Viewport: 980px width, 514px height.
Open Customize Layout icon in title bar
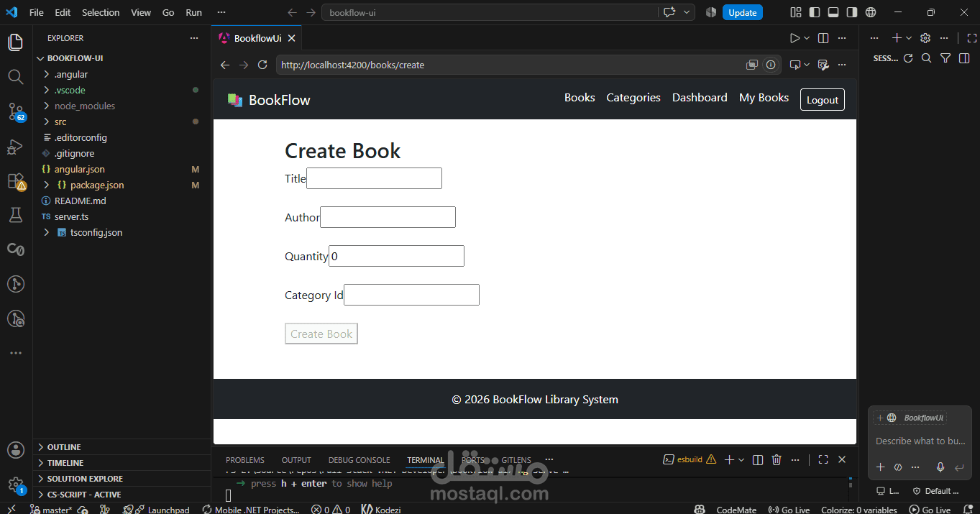tap(796, 12)
